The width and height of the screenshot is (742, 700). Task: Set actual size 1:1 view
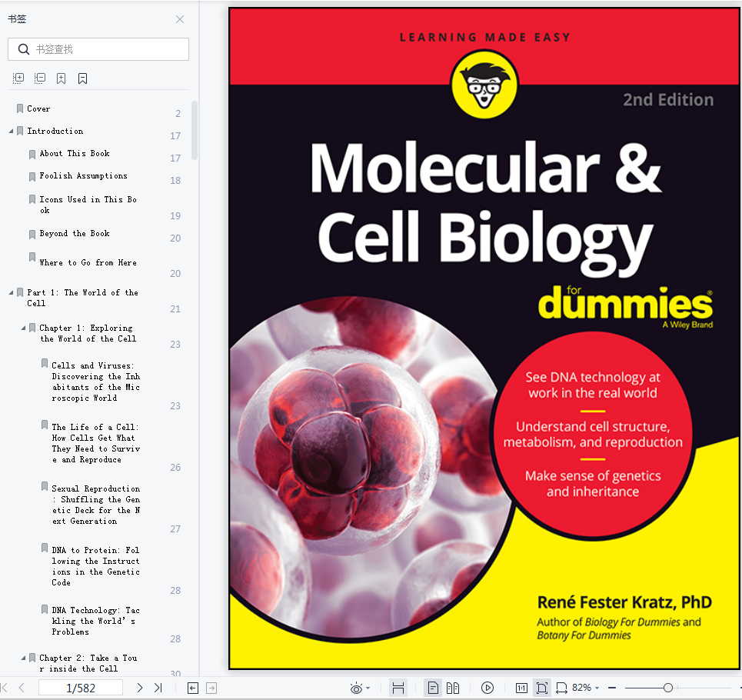[521, 688]
